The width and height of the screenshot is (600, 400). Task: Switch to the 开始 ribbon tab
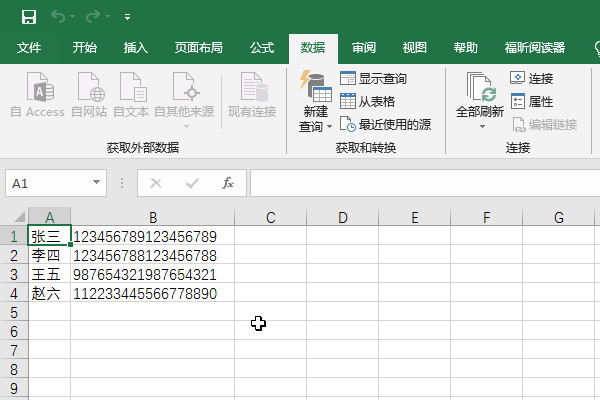click(85, 48)
